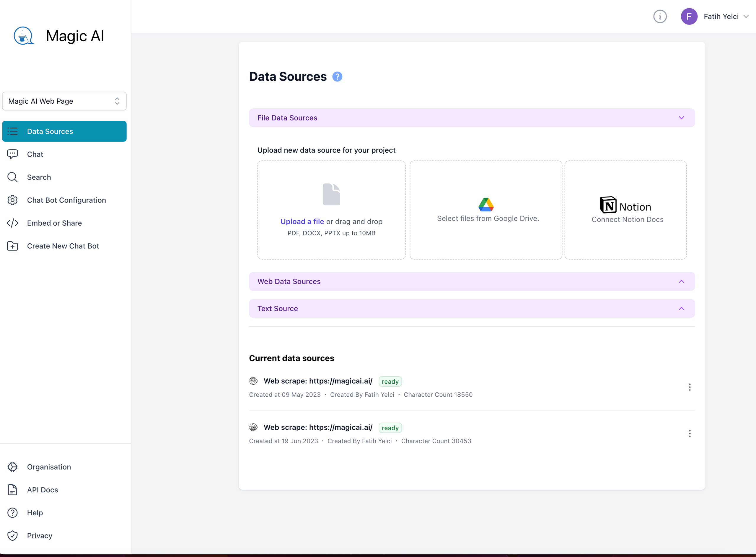This screenshot has width=756, height=557.
Task: Go to Data Sources menu item
Action: tap(64, 131)
